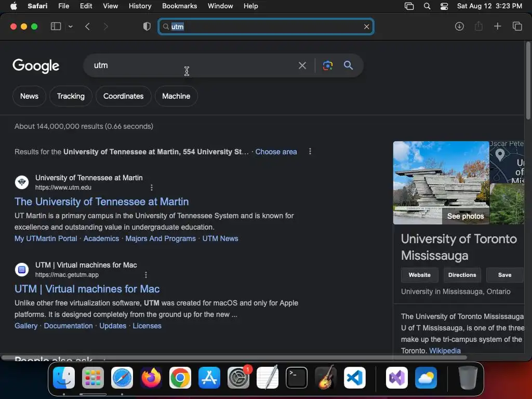
Task: Show the tab overview
Action: 517,26
